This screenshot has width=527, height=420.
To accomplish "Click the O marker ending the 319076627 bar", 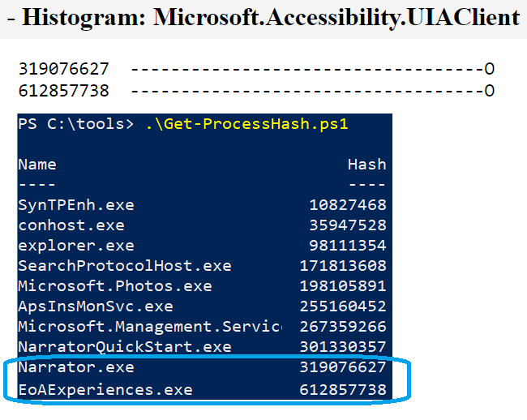I will point(489,70).
